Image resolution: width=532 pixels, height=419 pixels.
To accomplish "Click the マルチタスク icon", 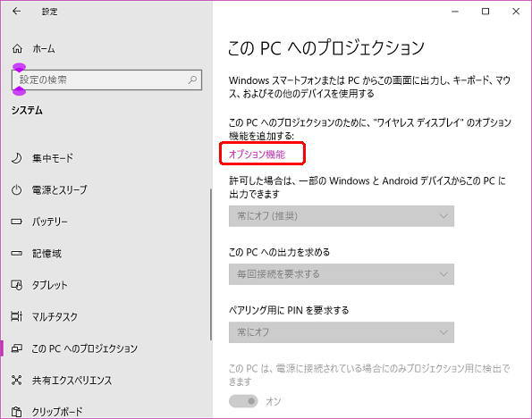I will click(17, 316).
